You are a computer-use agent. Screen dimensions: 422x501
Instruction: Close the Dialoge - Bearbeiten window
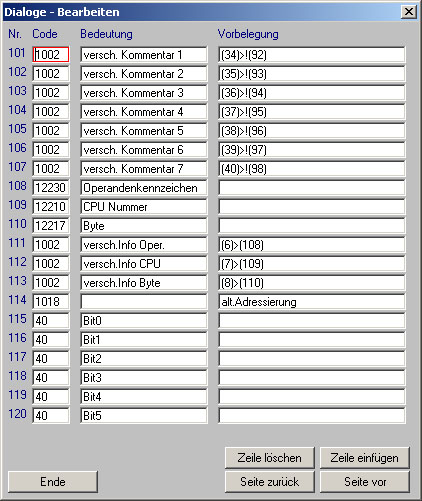(x=409, y=12)
